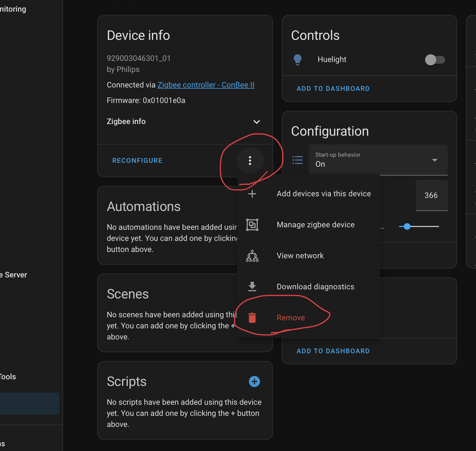Screen dimensions: 476x451
Task: Toggle the Huelight switch on
Action: tap(435, 60)
